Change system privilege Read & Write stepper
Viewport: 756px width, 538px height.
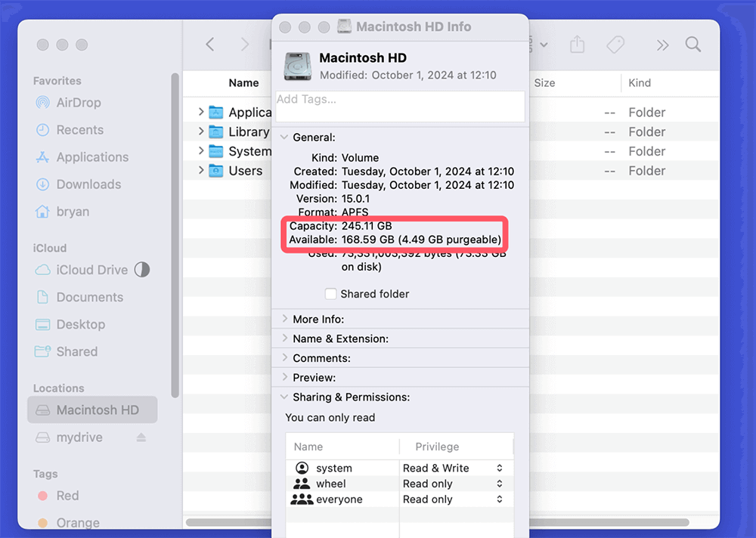coord(499,468)
